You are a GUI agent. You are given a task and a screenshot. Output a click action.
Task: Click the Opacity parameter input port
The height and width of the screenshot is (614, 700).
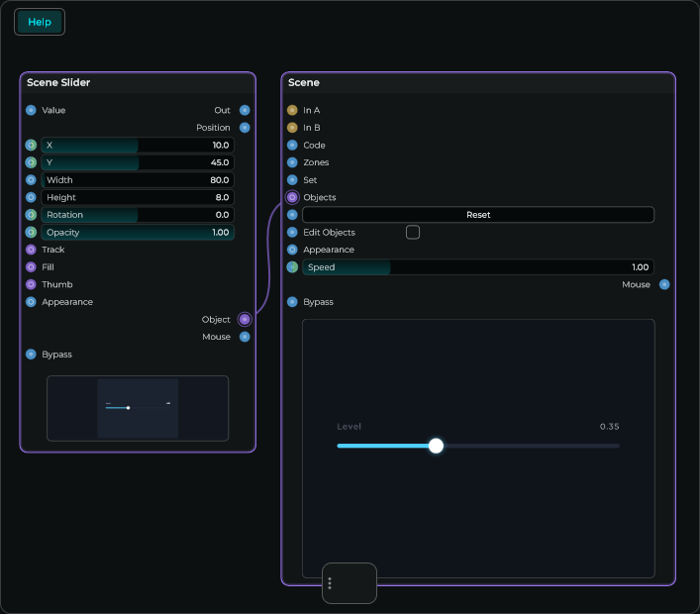31,232
